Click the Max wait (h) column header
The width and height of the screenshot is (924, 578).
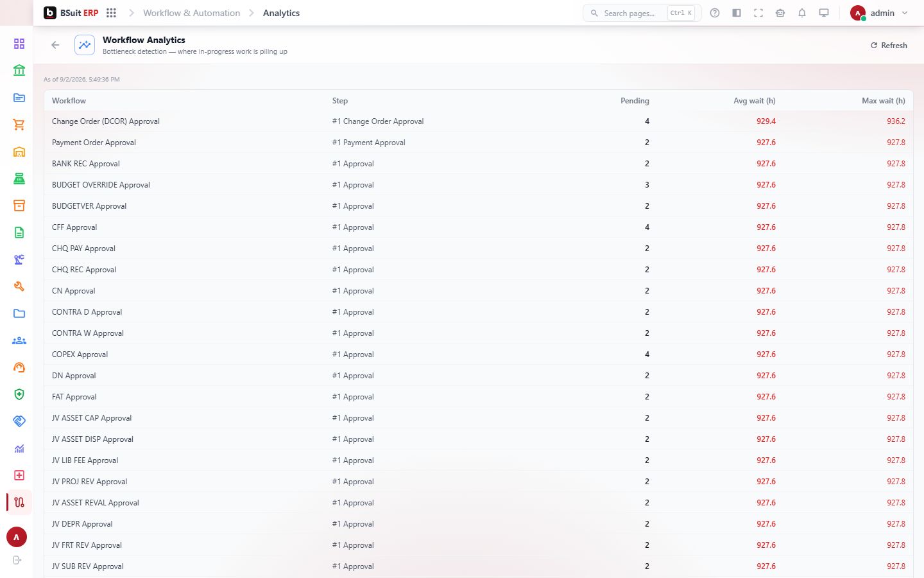tap(884, 101)
